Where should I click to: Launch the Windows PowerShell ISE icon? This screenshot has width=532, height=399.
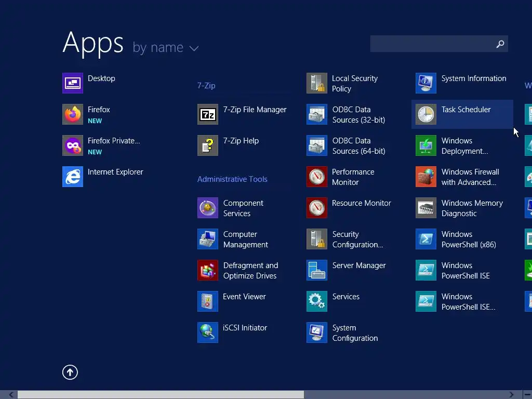coord(426,270)
